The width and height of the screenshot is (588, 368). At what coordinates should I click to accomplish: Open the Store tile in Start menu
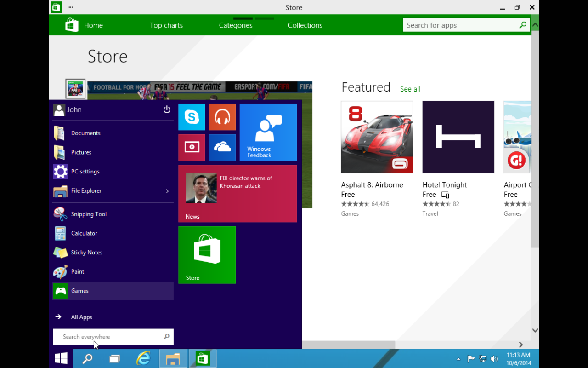[207, 255]
